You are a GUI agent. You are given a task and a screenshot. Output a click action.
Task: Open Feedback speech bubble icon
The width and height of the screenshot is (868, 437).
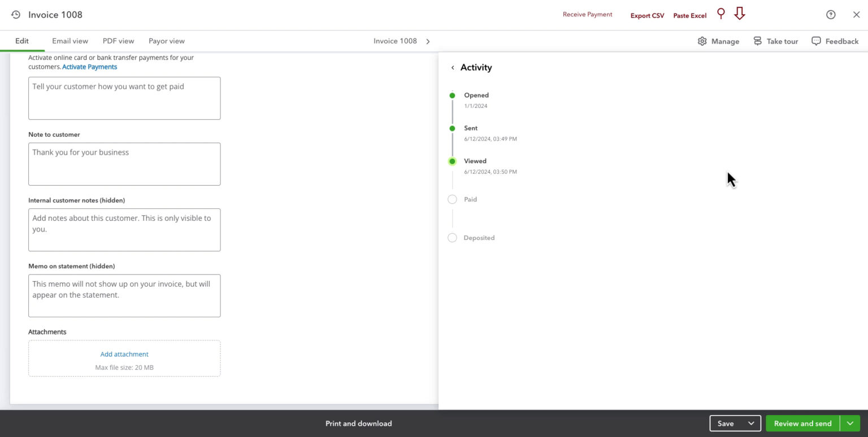(x=816, y=41)
